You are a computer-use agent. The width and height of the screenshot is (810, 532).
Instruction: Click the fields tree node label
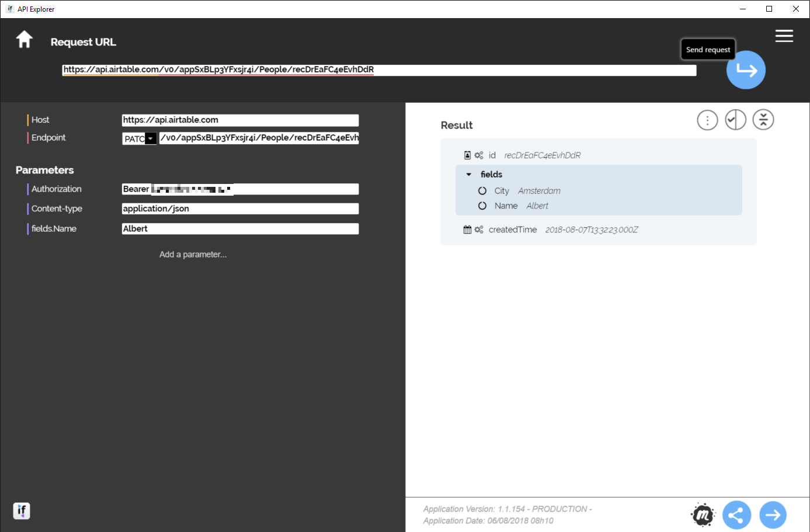coord(491,175)
